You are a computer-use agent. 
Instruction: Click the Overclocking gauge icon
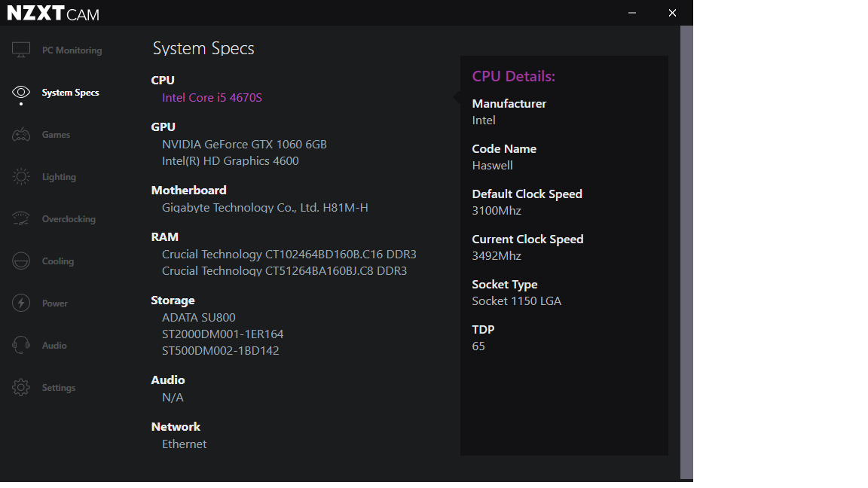point(21,218)
